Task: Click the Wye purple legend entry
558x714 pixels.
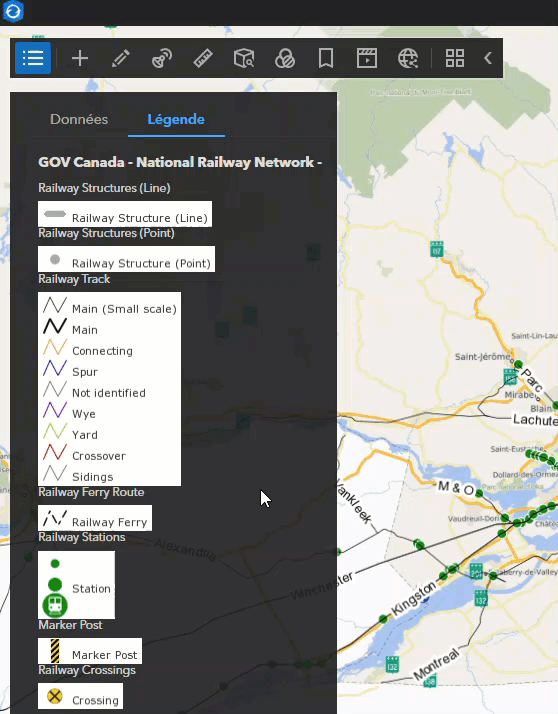Action: (69, 413)
